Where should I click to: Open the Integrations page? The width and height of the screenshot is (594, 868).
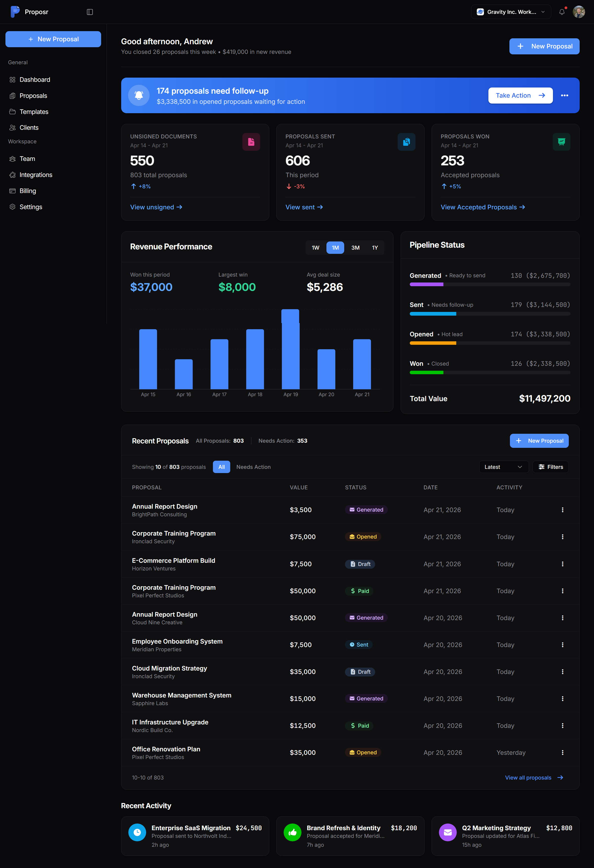click(x=53, y=175)
